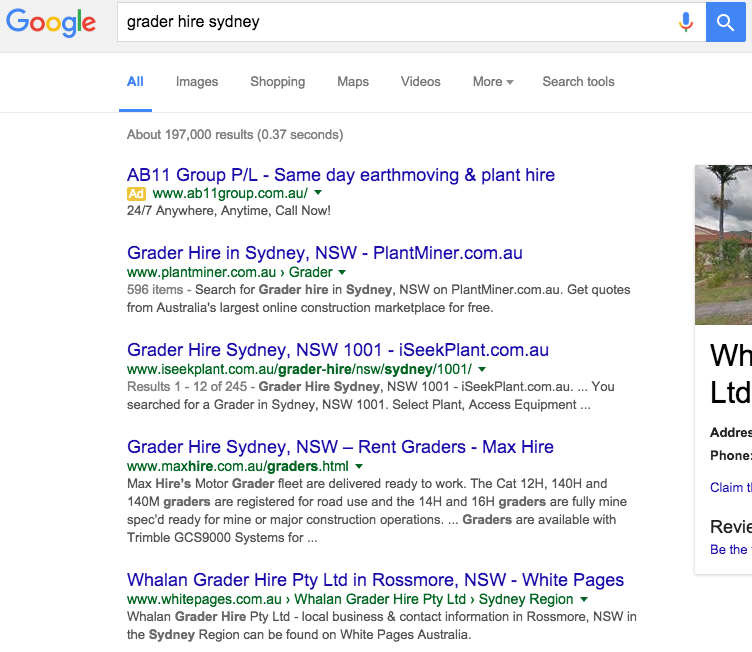Expand the More dropdown menu
752x652 pixels.
pos(493,82)
